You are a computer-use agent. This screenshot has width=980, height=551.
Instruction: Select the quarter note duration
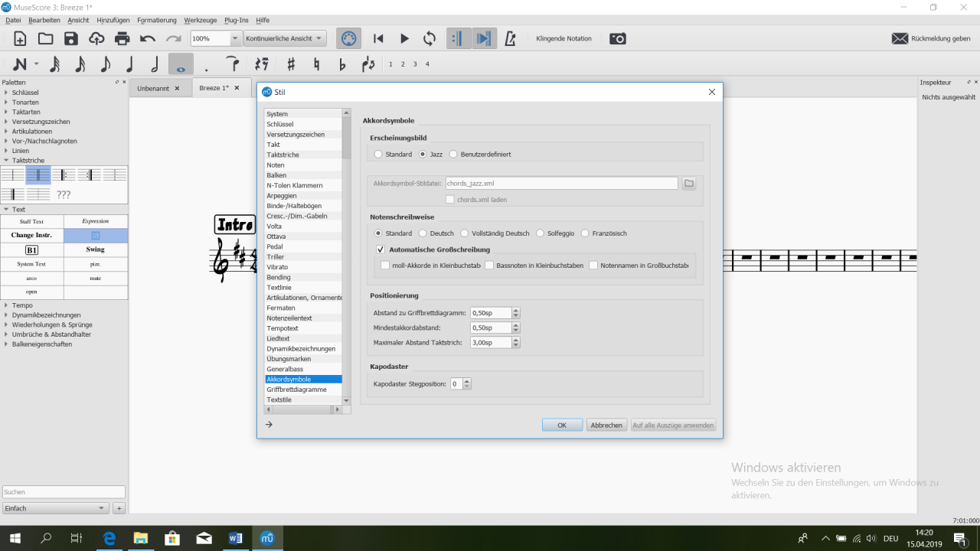click(x=130, y=64)
